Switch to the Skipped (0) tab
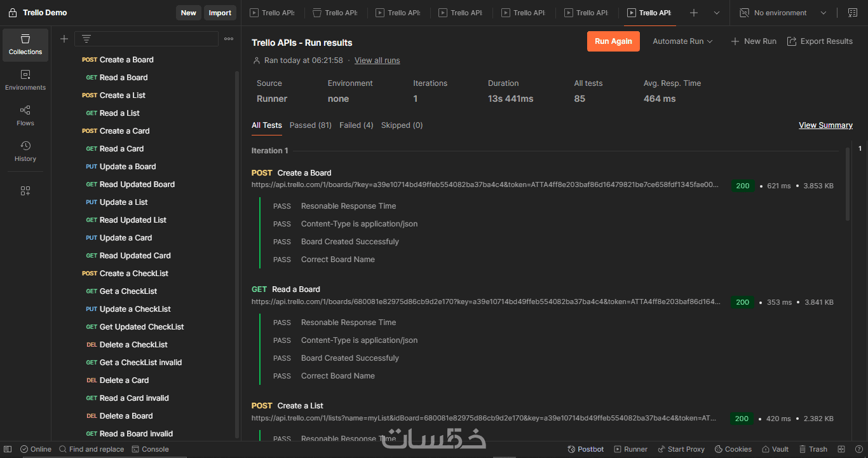This screenshot has height=458, width=868. pyautogui.click(x=402, y=125)
